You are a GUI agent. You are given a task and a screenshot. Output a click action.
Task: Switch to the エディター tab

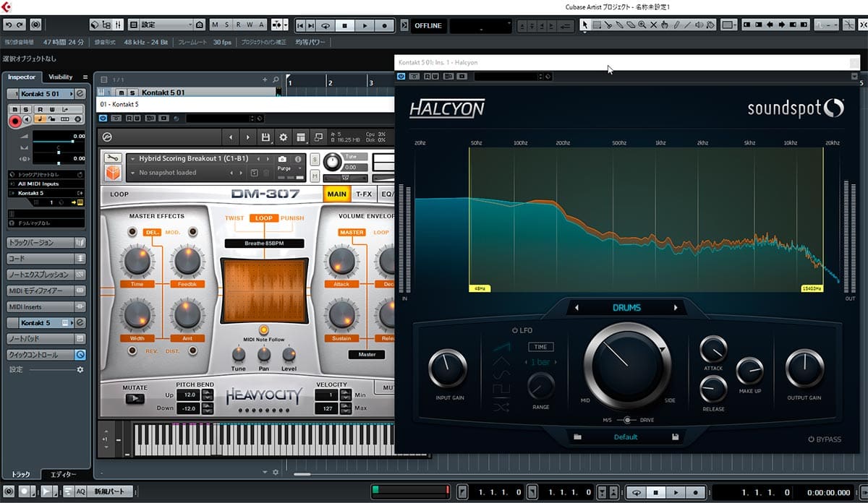[62, 474]
